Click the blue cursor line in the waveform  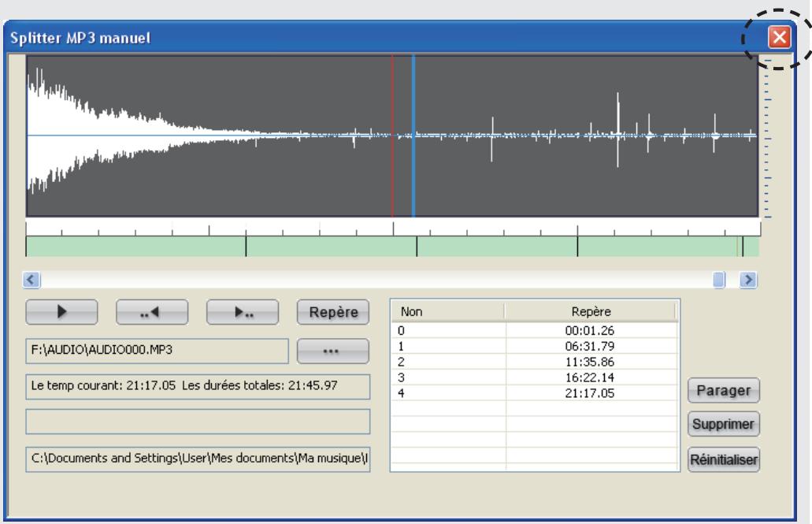tap(413, 136)
